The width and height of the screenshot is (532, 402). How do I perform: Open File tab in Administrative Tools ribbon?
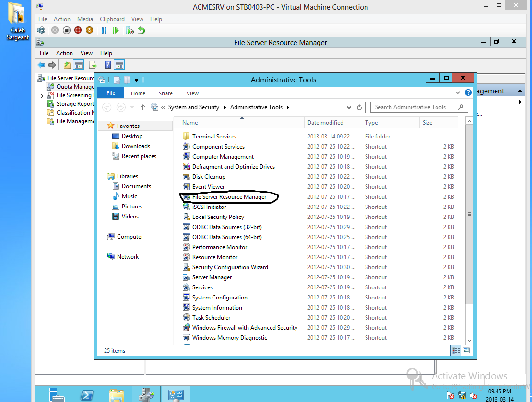(x=111, y=93)
